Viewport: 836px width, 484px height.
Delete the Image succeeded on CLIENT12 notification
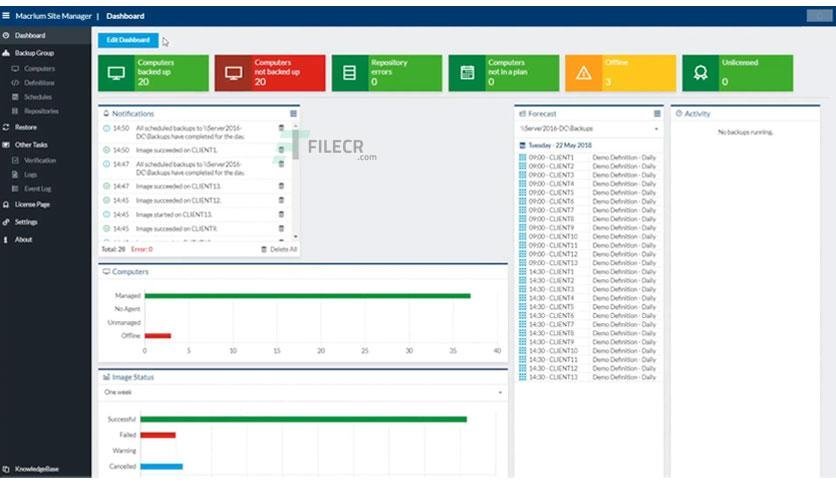(x=281, y=200)
